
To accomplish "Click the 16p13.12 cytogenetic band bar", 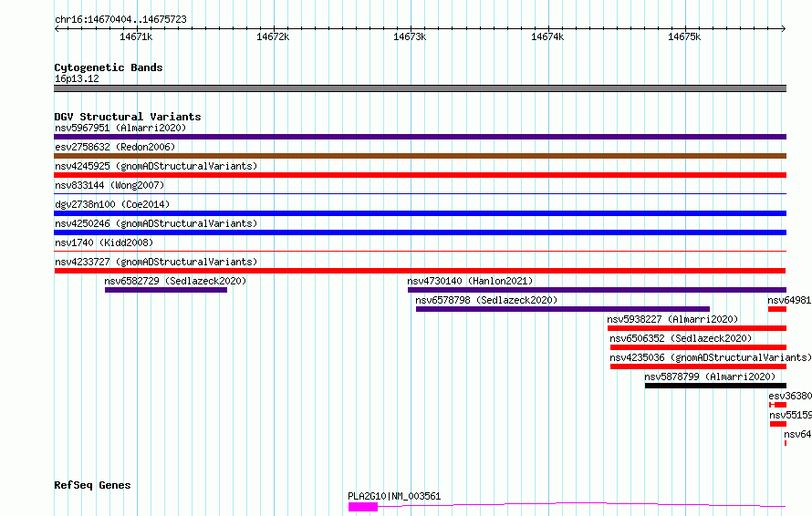I will click(420, 88).
